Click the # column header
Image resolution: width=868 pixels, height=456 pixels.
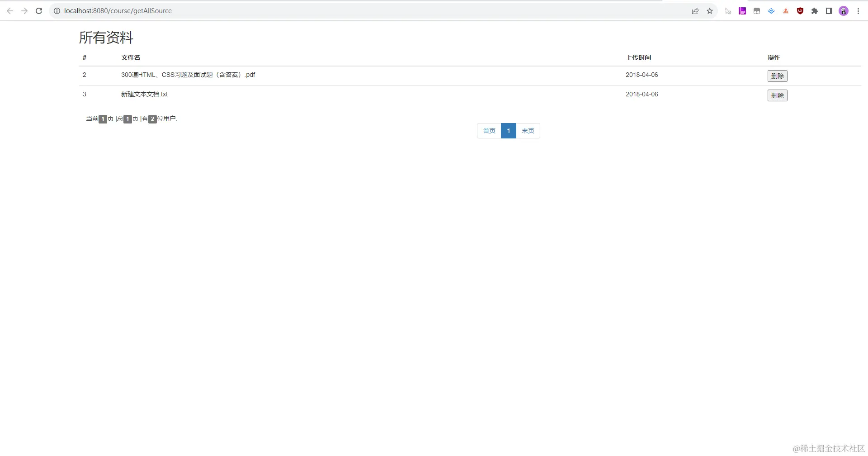click(x=85, y=57)
